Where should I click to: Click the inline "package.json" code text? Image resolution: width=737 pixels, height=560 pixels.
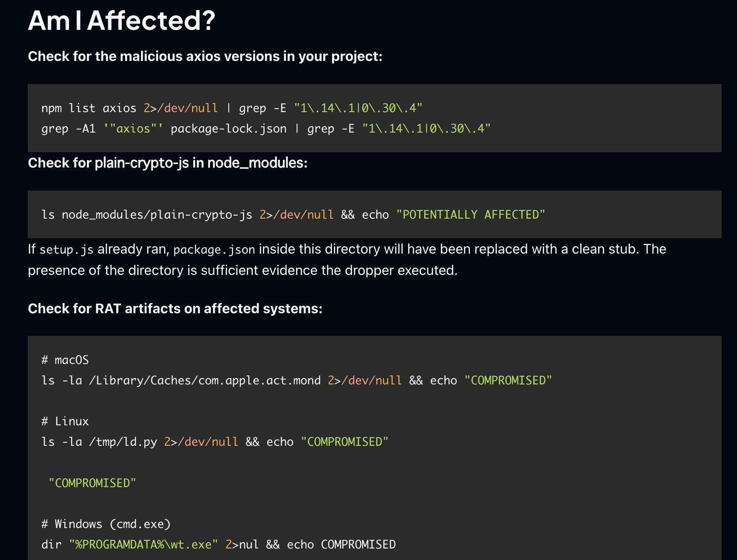(x=214, y=249)
